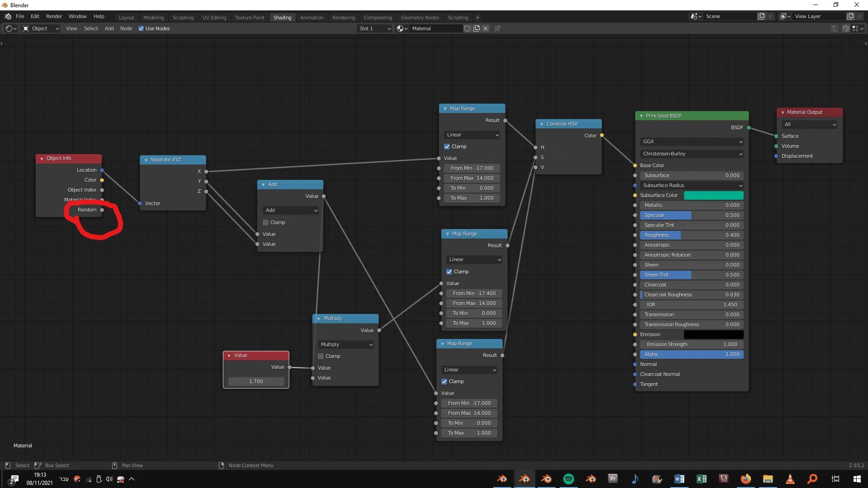Open the Slot 1 dropdown
This screenshot has width=868, height=488.
click(x=374, y=28)
